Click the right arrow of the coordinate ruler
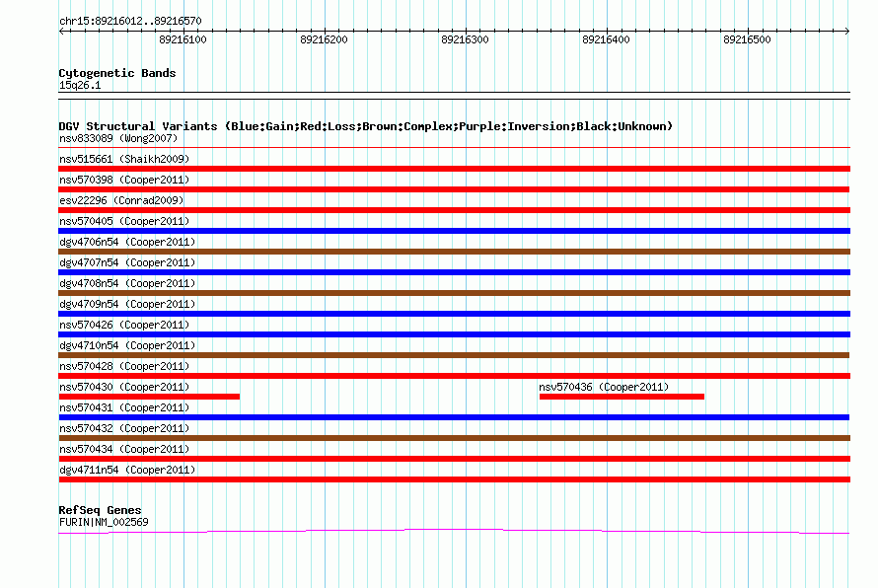Image resolution: width=878 pixels, height=588 pixels. pos(847,31)
